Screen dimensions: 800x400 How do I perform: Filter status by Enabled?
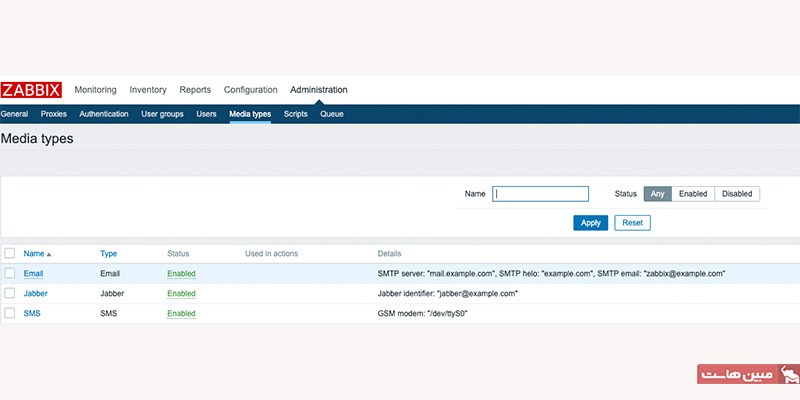point(693,194)
